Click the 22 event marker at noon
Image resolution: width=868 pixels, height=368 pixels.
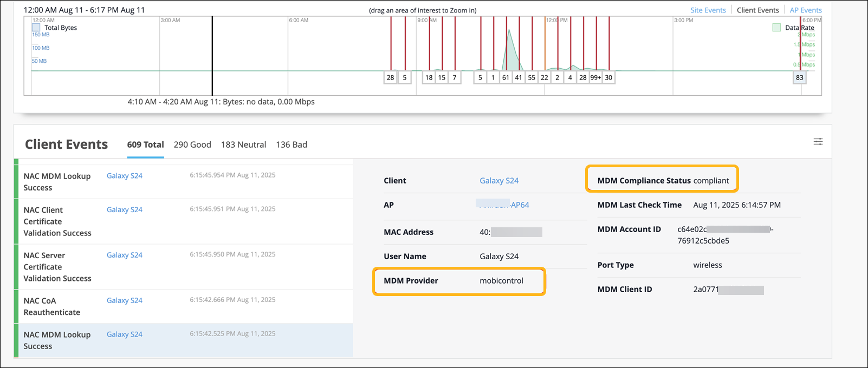[545, 77]
